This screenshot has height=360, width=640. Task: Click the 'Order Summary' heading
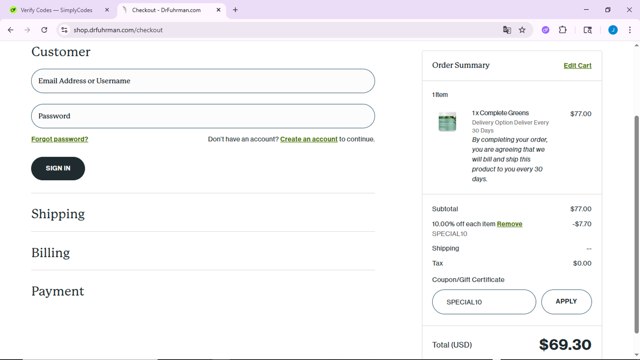tap(460, 65)
